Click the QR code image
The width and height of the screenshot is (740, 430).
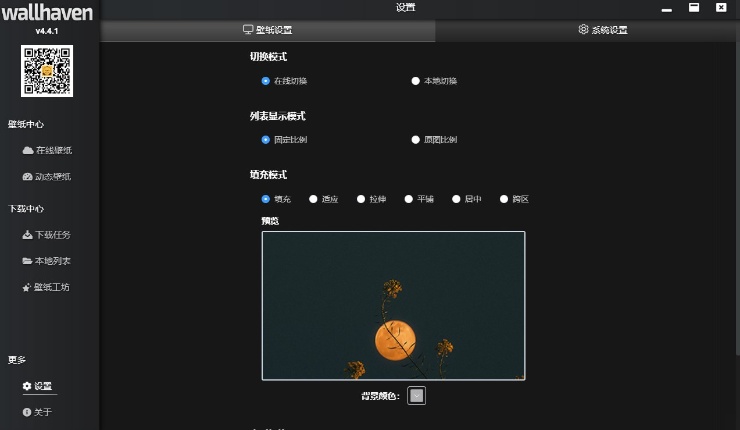[x=47, y=71]
